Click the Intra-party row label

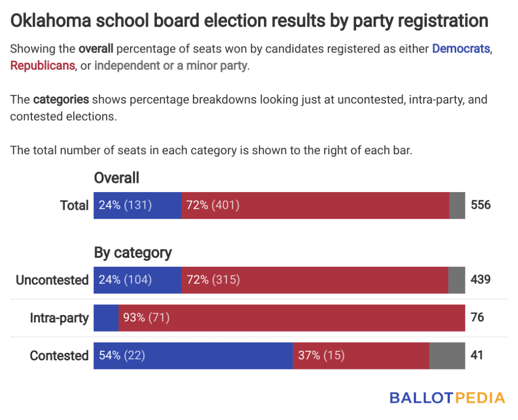(59, 318)
